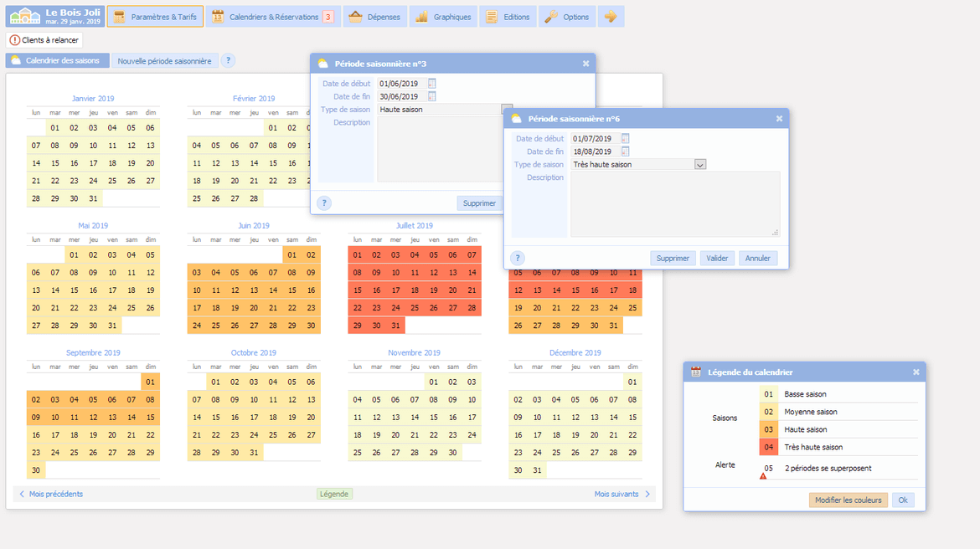
Task: Expand Type de saison dropdown in Période n°6
Action: [x=700, y=165]
